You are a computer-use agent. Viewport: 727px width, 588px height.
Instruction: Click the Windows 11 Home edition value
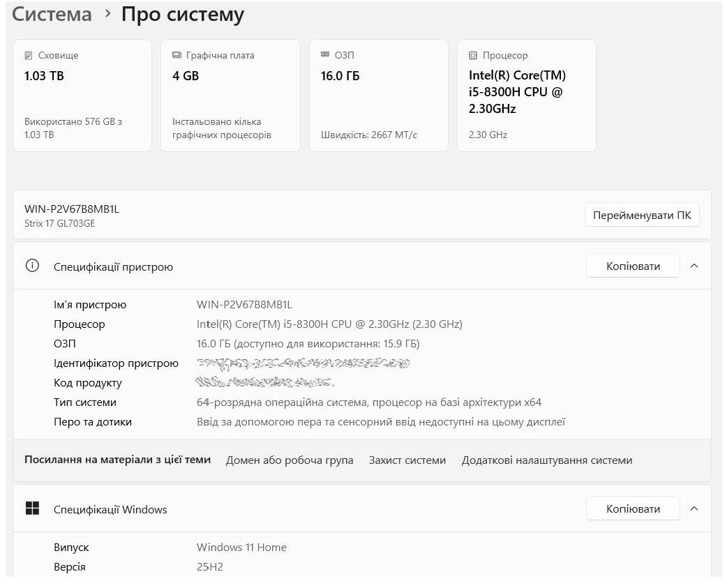pyautogui.click(x=241, y=548)
